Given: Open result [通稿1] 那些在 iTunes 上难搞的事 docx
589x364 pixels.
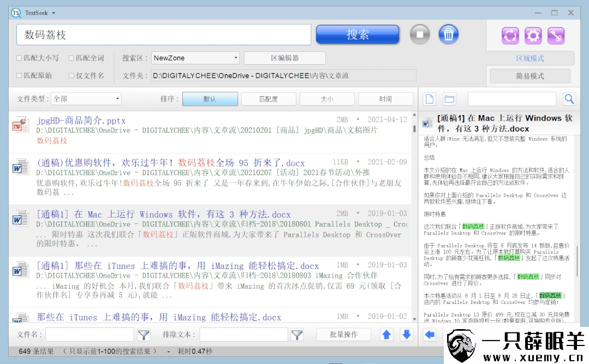Looking at the screenshot, I should click(177, 266).
